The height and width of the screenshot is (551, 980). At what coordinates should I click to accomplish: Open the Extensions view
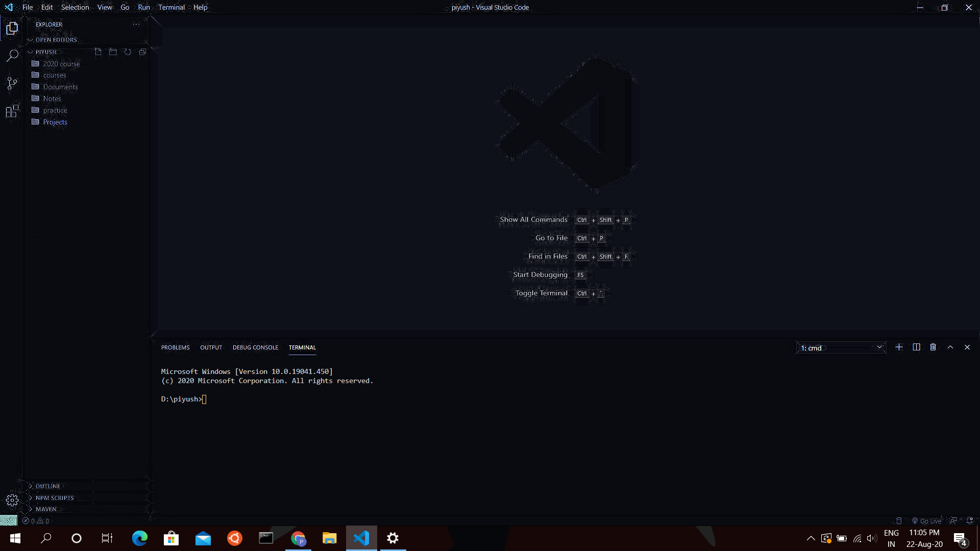click(x=12, y=111)
